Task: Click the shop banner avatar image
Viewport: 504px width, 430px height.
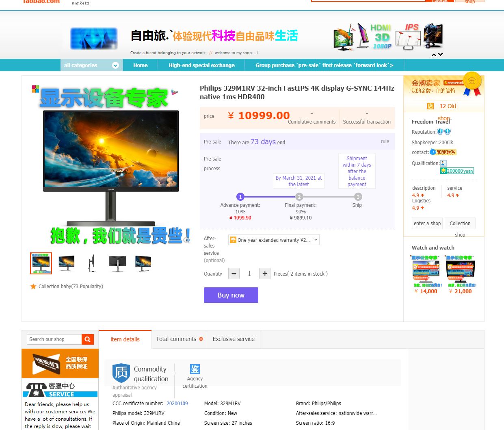Action: 94,39
